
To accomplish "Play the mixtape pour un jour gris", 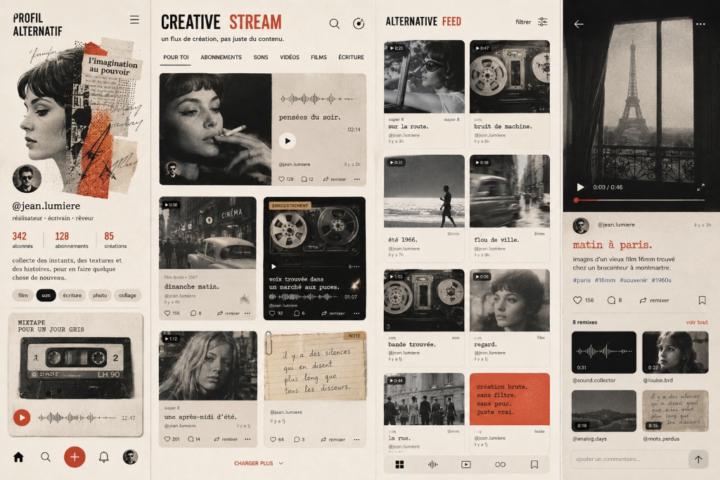I will click(x=22, y=417).
